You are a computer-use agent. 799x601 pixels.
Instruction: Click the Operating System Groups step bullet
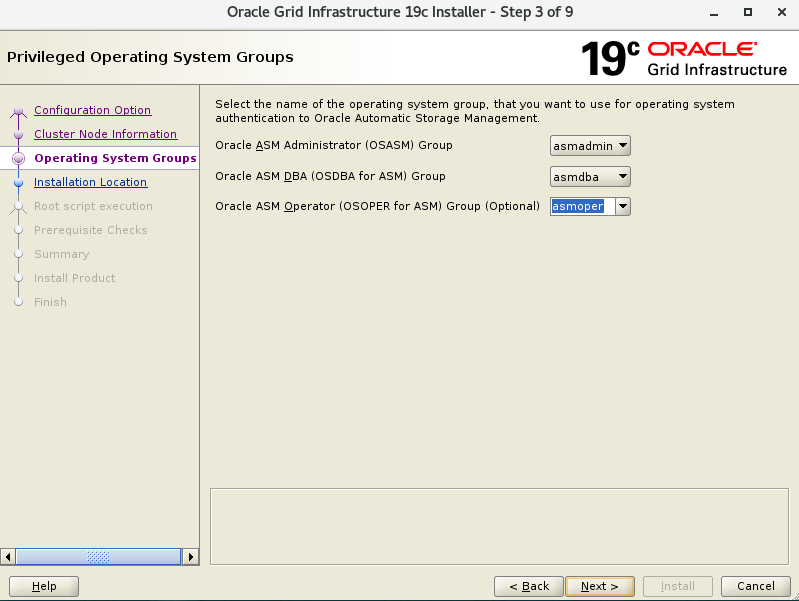[x=18, y=159]
